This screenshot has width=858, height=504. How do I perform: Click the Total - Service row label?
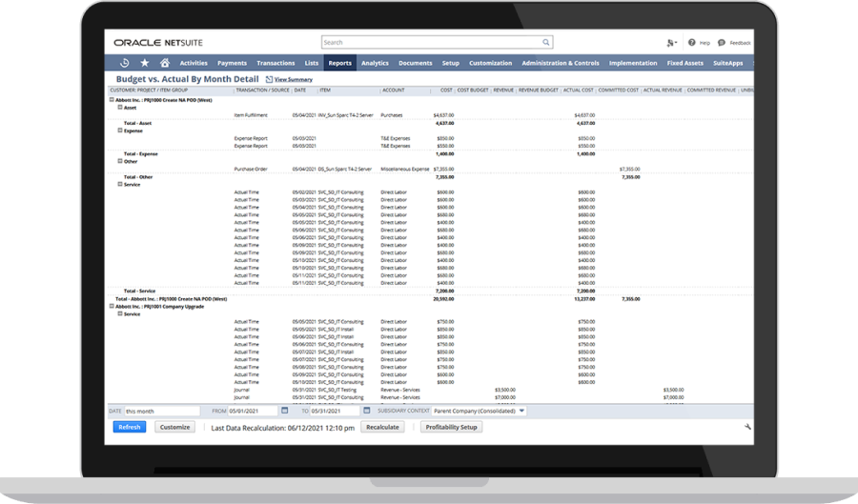[139, 291]
